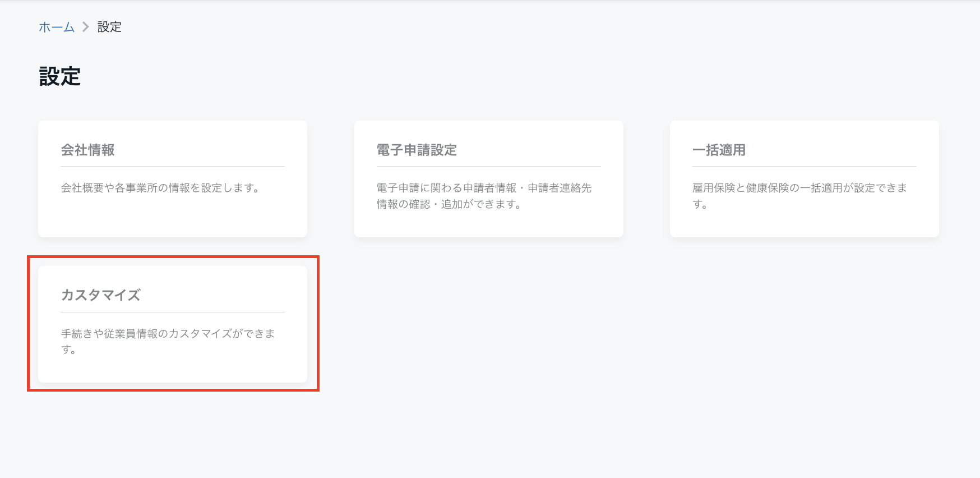Viewport: 980px width, 478px height.
Task: Click the description starting 雇用保険と健康保険の一括適用
Action: click(x=800, y=196)
